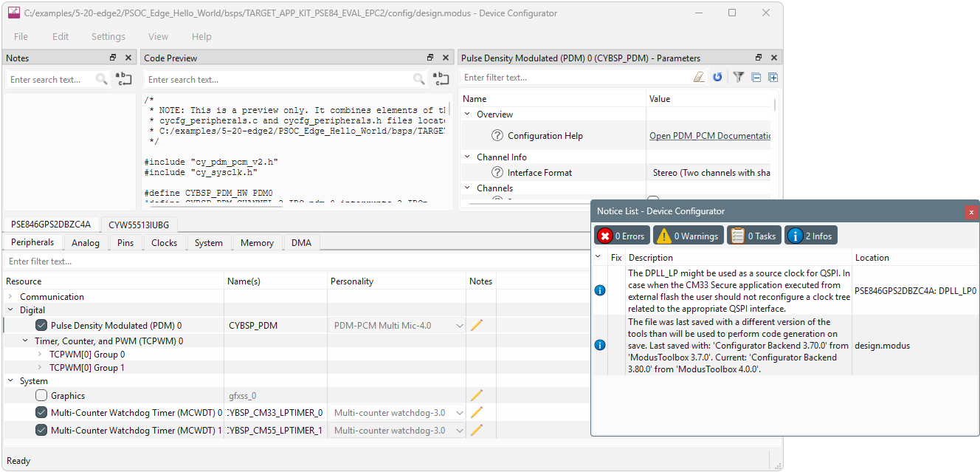This screenshot has width=980, height=472.
Task: Float the Code Preview panel
Action: (x=430, y=58)
